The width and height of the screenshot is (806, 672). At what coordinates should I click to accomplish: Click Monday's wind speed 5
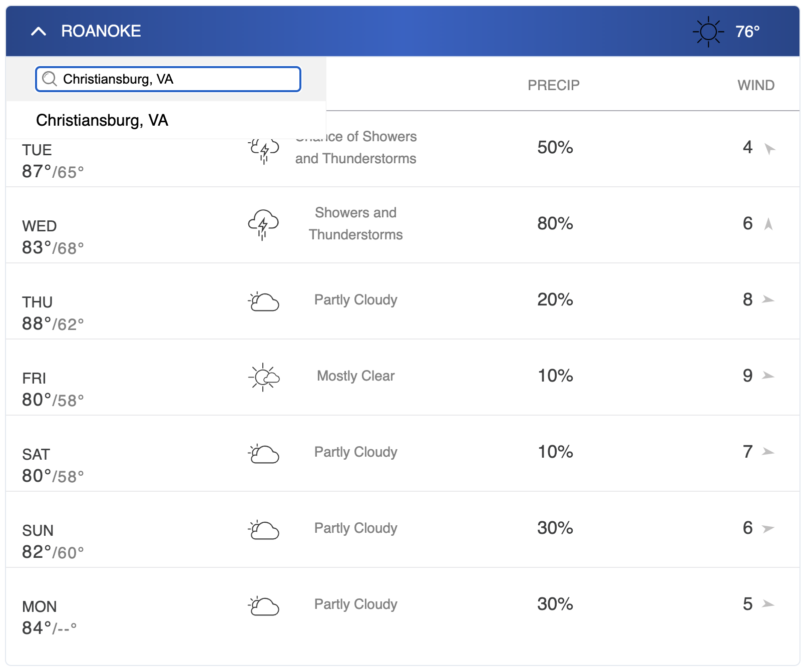[747, 604]
